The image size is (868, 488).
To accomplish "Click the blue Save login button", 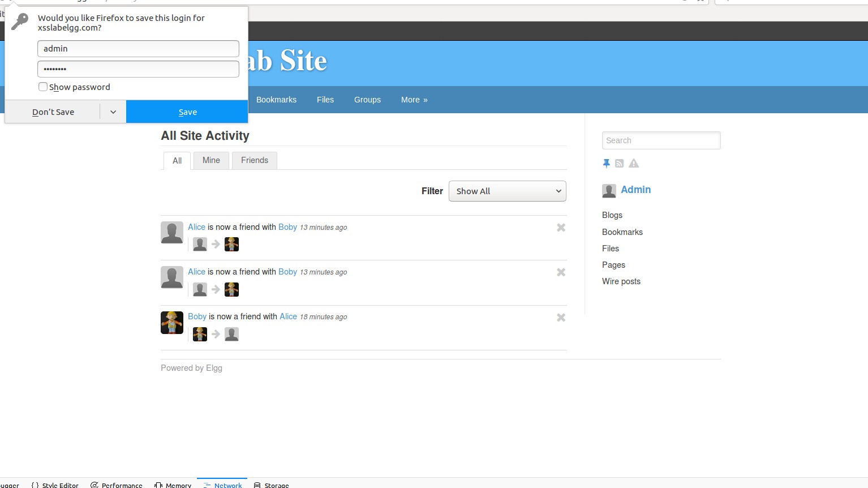I will tap(187, 112).
